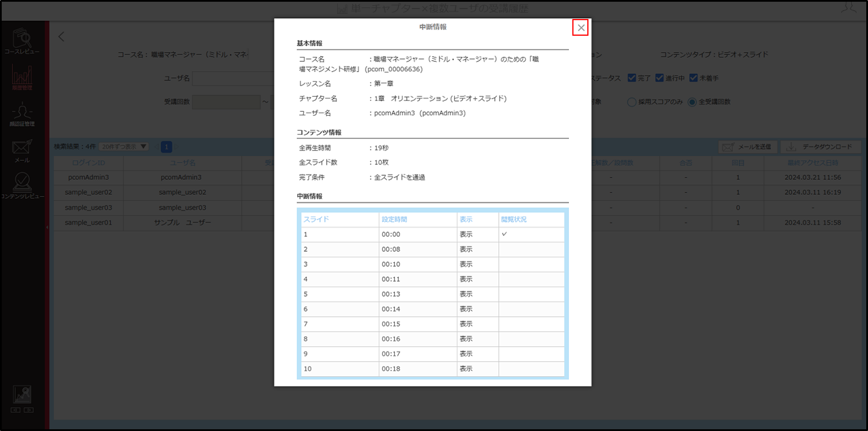
Task: Click the 設定時間 column header in dialog
Action: click(x=418, y=220)
